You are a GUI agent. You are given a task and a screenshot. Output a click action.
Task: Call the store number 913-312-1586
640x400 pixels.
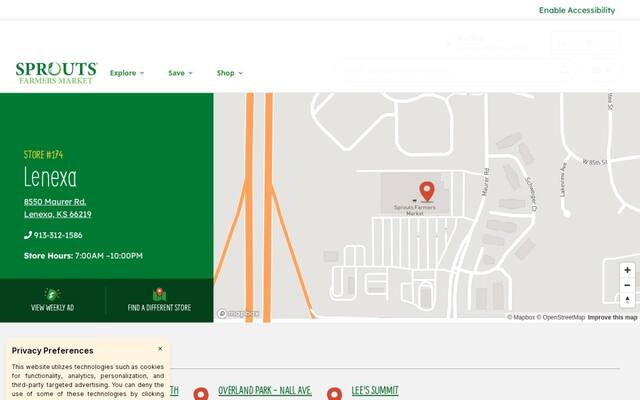coord(58,235)
